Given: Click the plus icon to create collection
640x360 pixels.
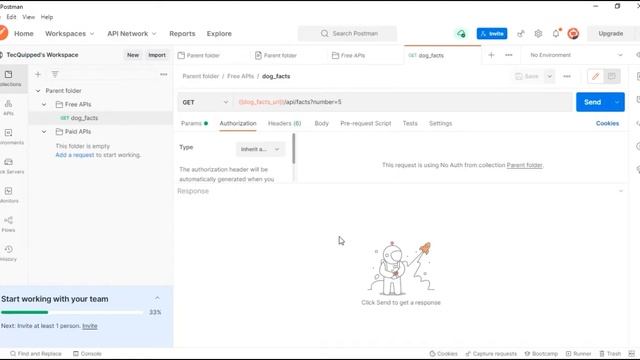Looking at the screenshot, I should pos(38,74).
